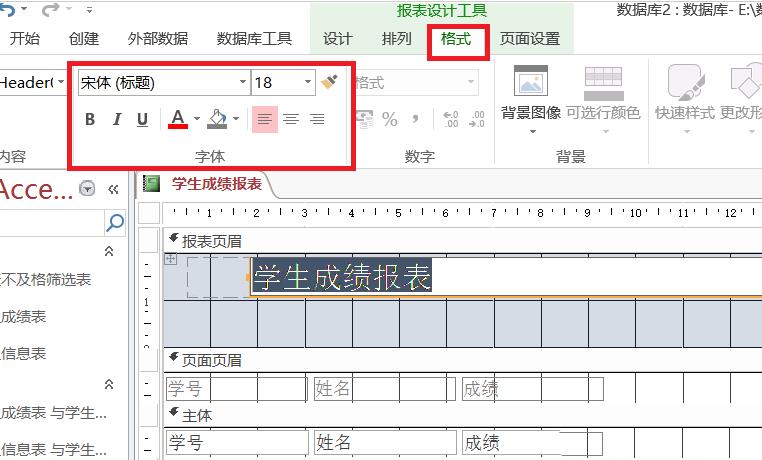
Task: Select the 学生成绩报表 title label
Action: coord(342,277)
